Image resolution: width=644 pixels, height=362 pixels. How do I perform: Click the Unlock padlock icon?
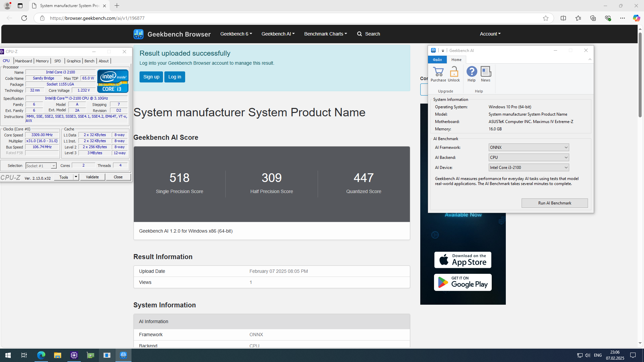click(454, 72)
